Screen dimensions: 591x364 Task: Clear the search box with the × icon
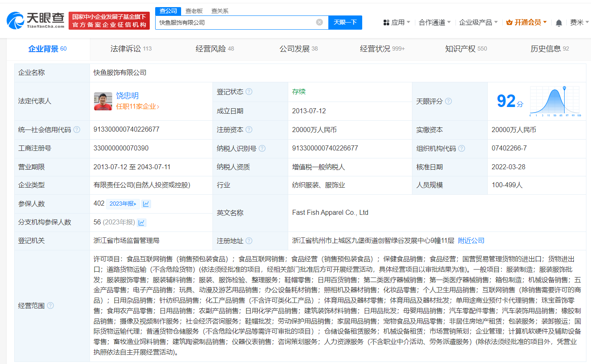320,22
